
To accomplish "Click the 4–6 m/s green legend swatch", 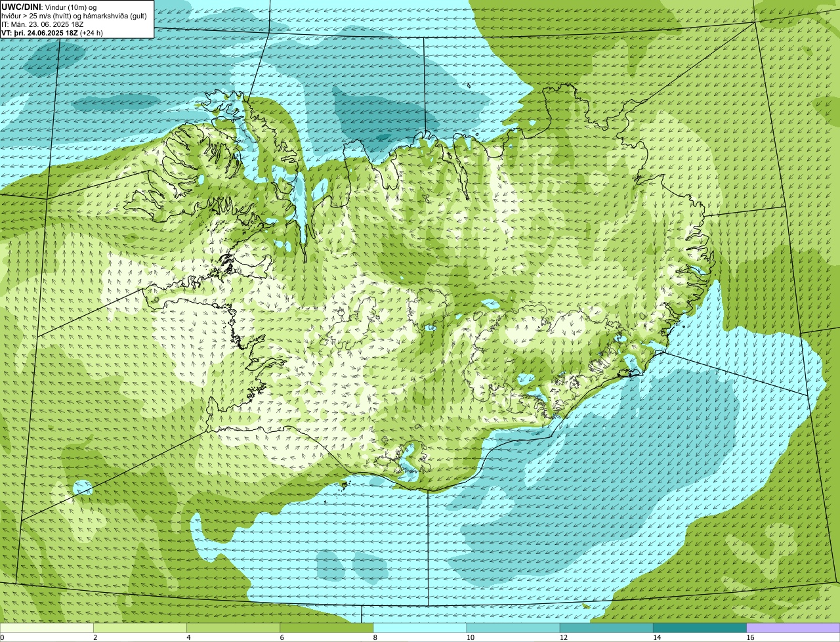I will [234, 628].
